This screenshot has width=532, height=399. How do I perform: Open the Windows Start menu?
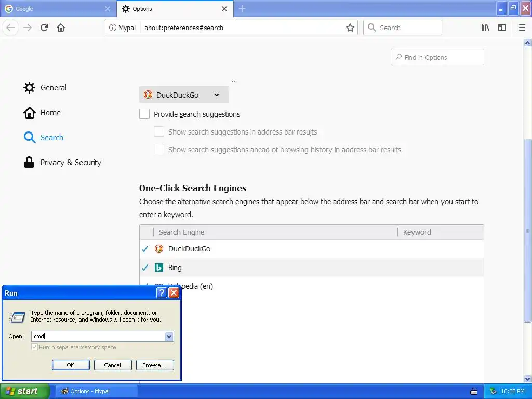coord(24,391)
